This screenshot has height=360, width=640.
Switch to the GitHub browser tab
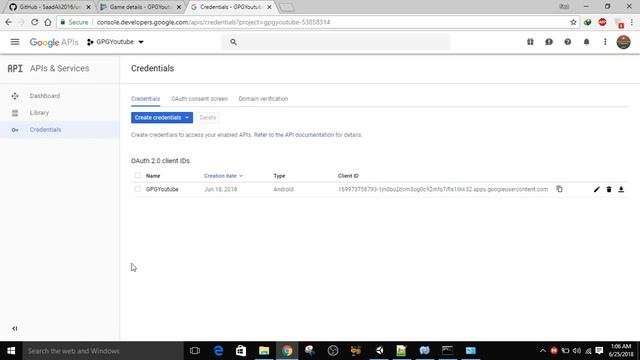(x=50, y=7)
